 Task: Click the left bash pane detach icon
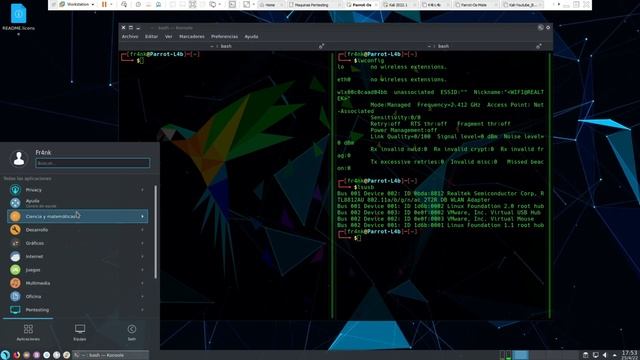pyautogui.click(x=321, y=46)
